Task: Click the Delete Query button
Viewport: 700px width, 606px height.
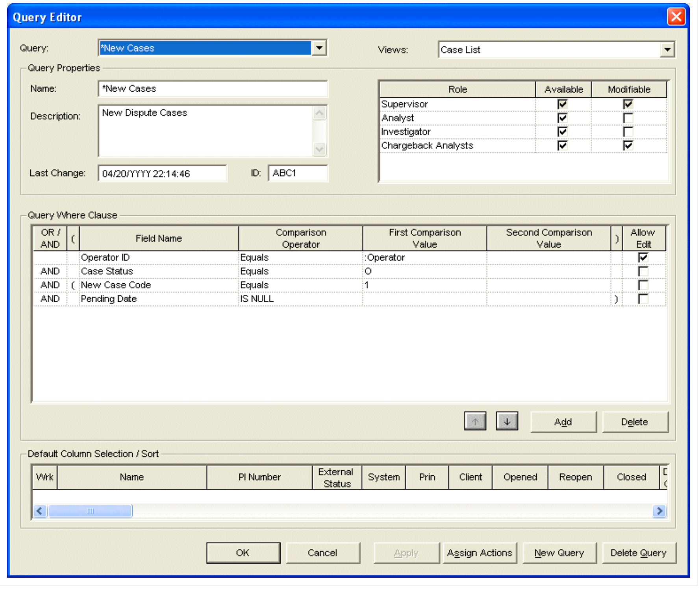Action: 639,552
